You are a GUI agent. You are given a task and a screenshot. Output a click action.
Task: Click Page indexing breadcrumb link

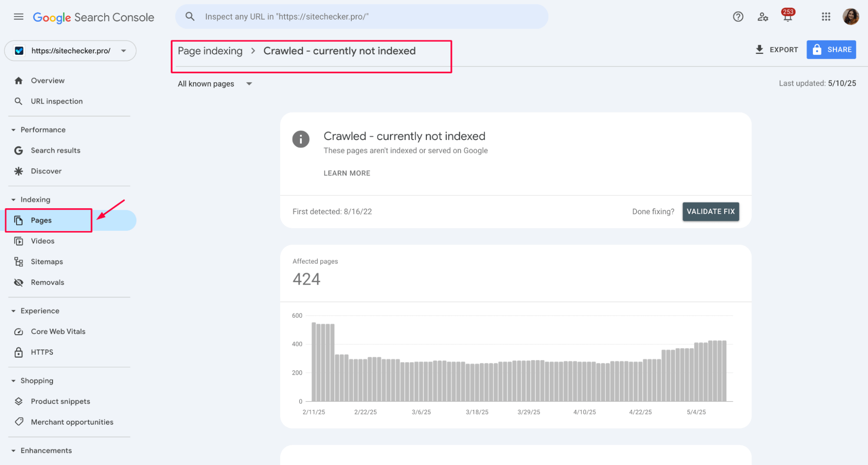[x=210, y=51]
